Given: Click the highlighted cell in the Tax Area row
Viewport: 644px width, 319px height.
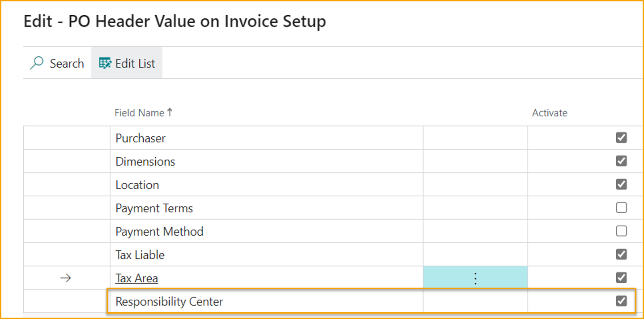Looking at the screenshot, I should tap(475, 277).
